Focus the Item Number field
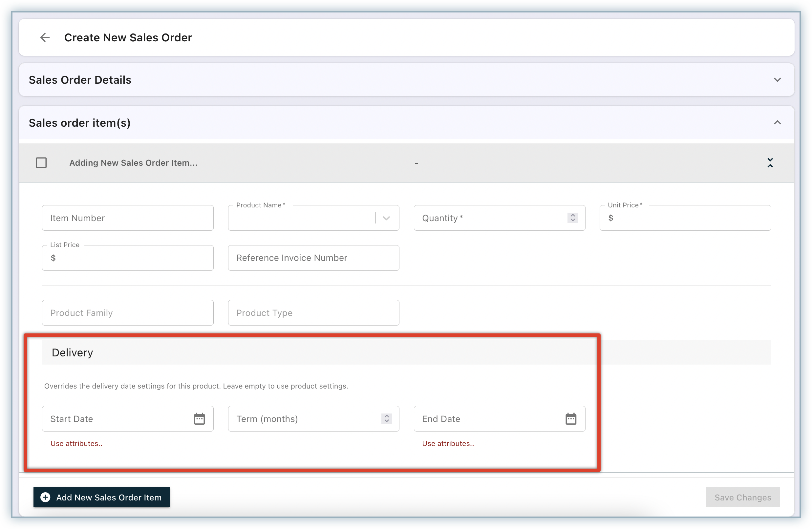Image resolution: width=812 pixels, height=529 pixels. [x=128, y=218]
